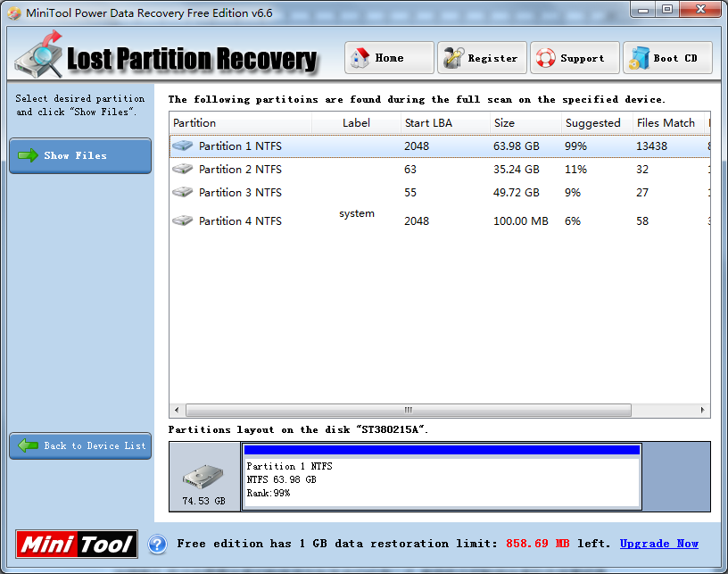The width and height of the screenshot is (728, 574).
Task: Click the lifebuoy icon on Support button
Action: (x=545, y=58)
